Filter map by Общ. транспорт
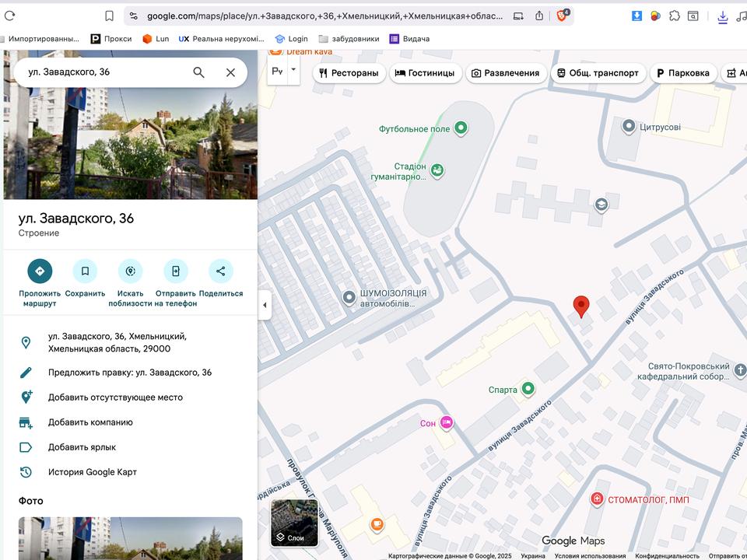747x560 pixels. click(x=598, y=73)
